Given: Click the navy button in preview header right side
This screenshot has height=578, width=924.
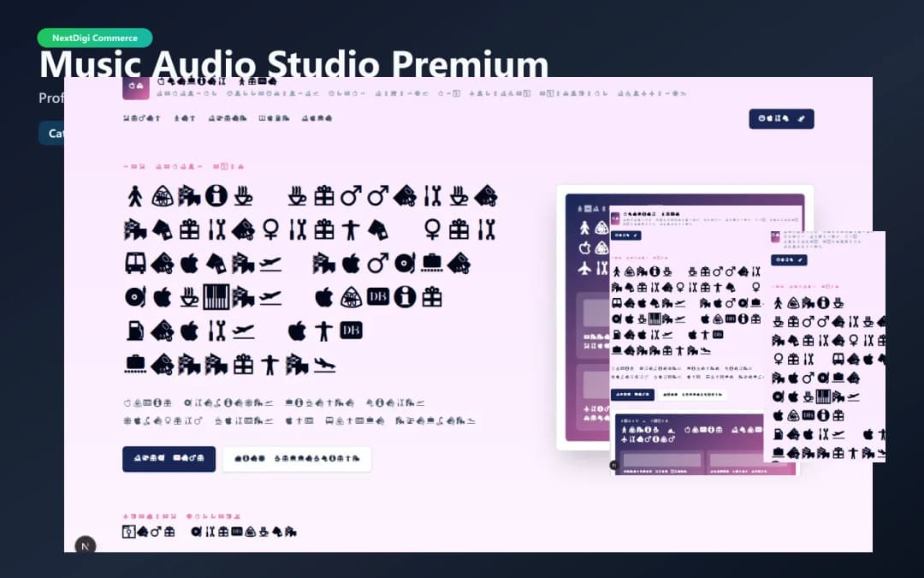Looking at the screenshot, I should point(781,118).
